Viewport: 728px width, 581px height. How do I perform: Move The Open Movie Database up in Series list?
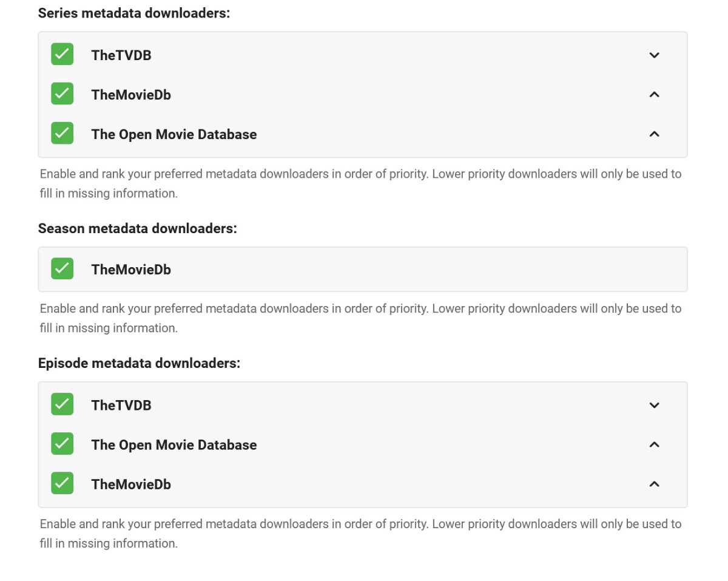click(x=654, y=134)
